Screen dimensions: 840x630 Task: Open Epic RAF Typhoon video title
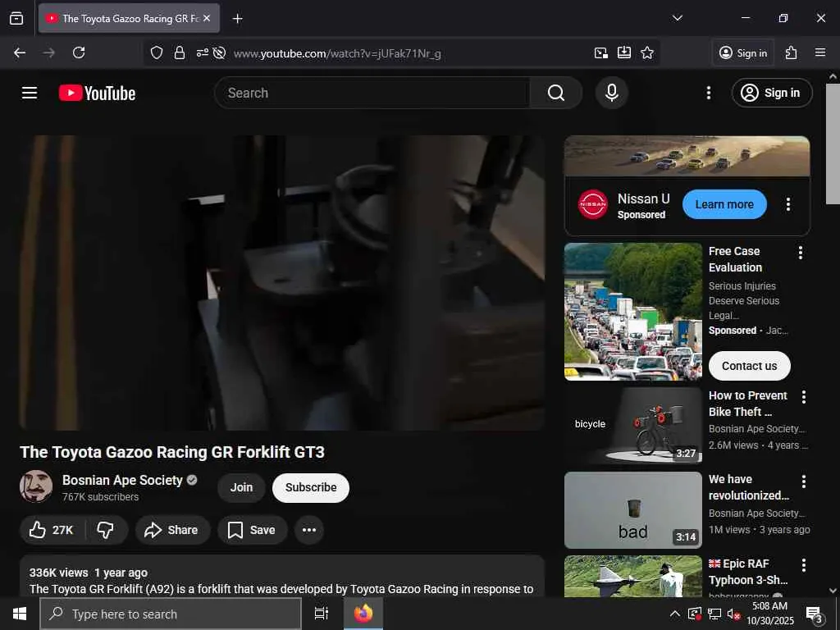(748, 572)
